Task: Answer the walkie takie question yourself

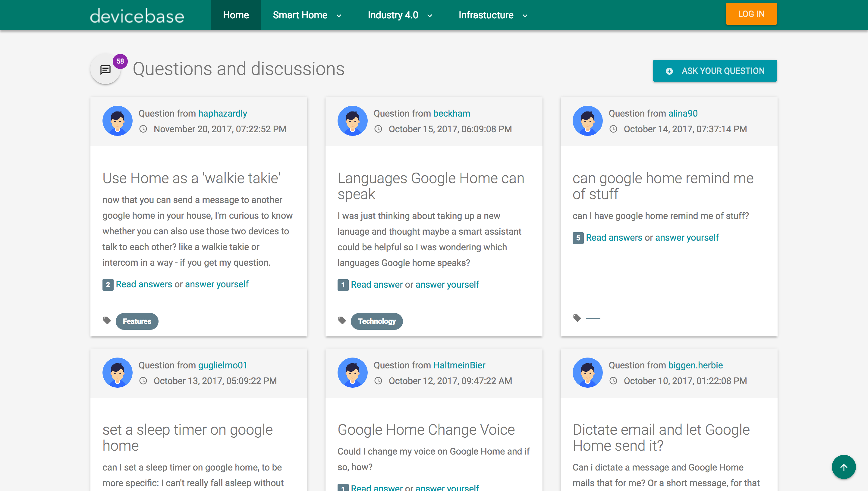Action: [217, 284]
